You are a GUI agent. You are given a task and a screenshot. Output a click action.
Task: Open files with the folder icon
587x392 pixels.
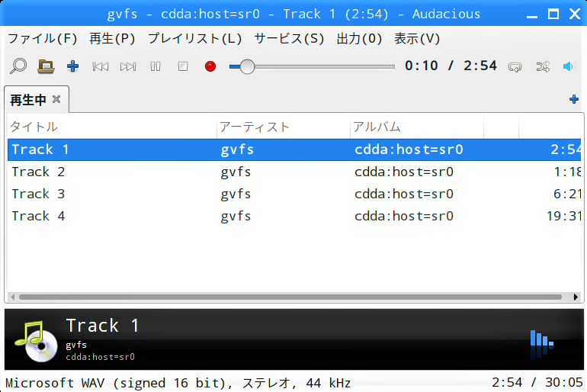[x=46, y=66]
